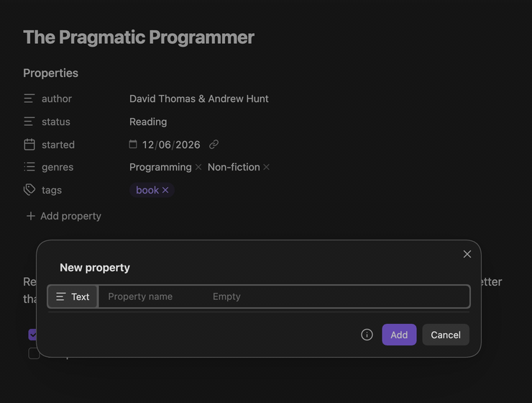
Task: Click the author property name
Action: tap(57, 99)
